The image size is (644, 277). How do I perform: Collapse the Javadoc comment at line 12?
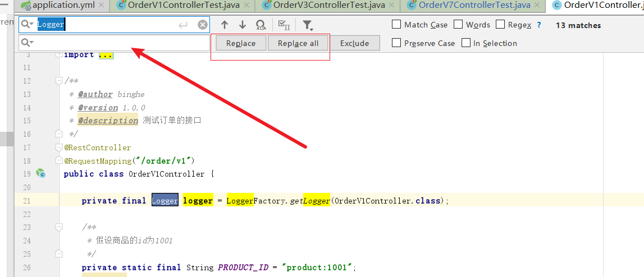(x=59, y=81)
